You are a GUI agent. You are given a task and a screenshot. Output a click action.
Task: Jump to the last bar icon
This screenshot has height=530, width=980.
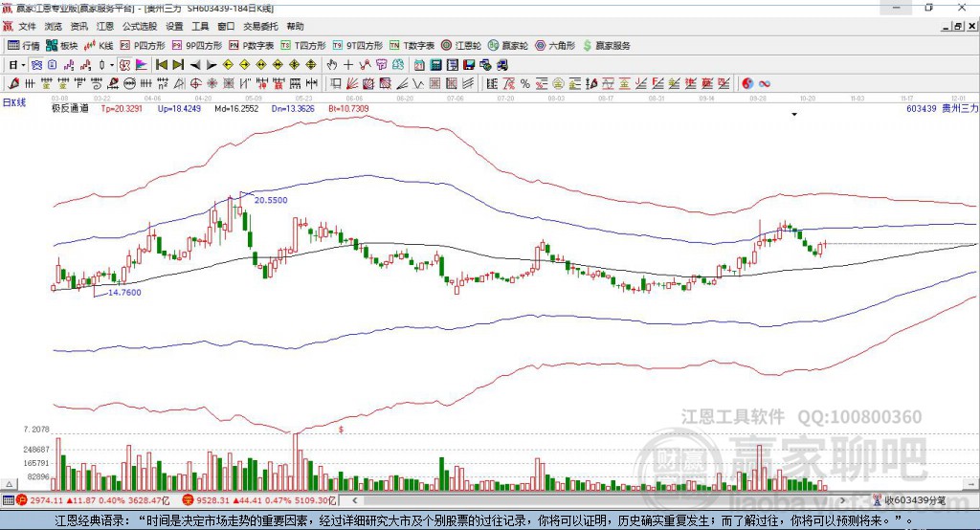click(178, 65)
